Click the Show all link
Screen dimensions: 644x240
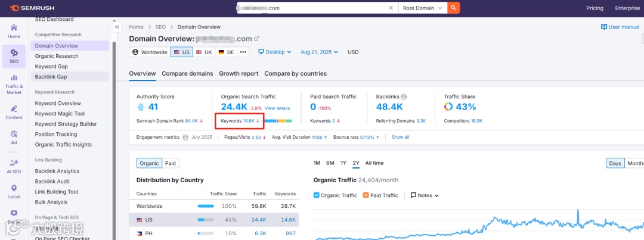(401, 137)
